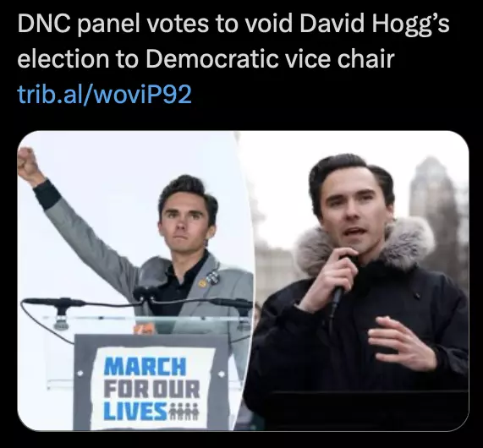Screen dimensions: 483x448
Task: Open the left photo with the raised fist
Action: tap(135, 281)
